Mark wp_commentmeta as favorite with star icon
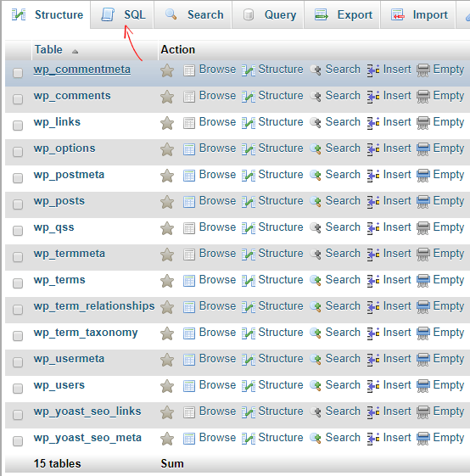The image size is (470, 476). click(x=167, y=70)
